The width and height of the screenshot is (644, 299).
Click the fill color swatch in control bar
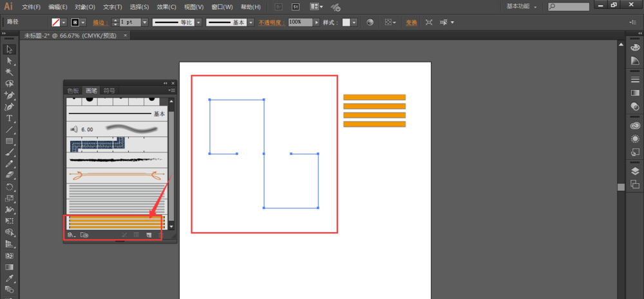(x=56, y=22)
